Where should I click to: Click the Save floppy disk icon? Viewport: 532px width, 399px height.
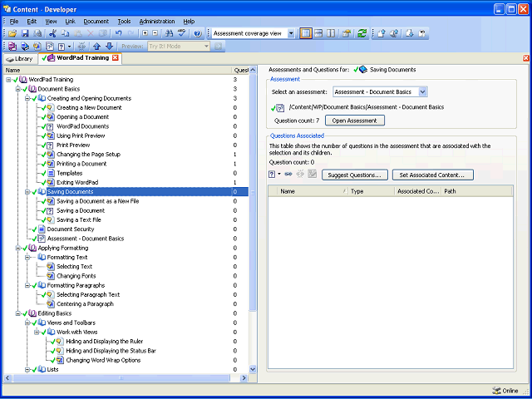pos(25,33)
